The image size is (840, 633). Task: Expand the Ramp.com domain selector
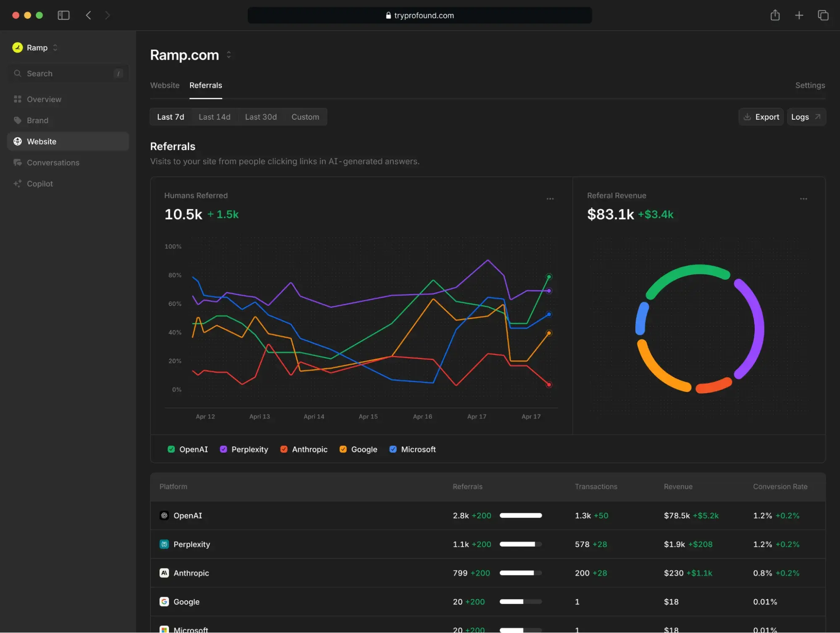(x=229, y=55)
